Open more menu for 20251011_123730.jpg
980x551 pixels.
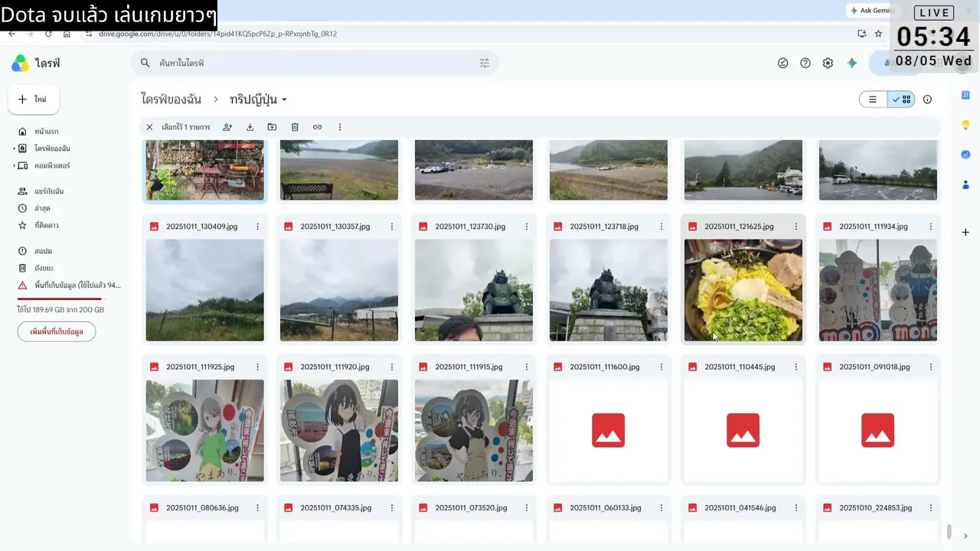[x=527, y=227]
